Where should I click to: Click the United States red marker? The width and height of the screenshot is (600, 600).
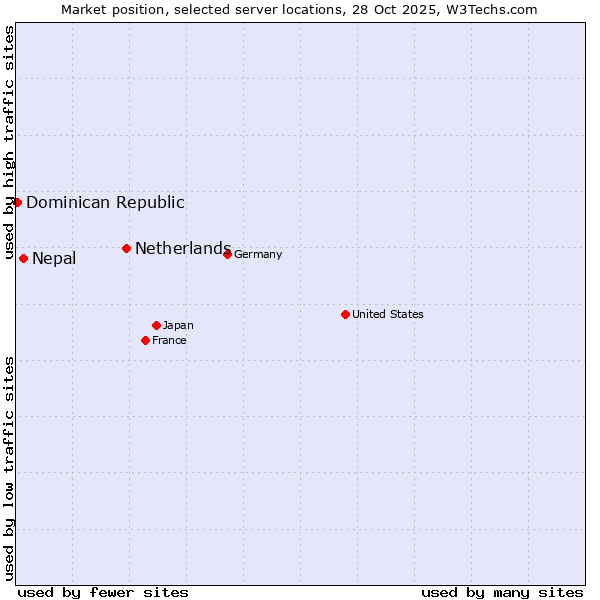pos(345,314)
